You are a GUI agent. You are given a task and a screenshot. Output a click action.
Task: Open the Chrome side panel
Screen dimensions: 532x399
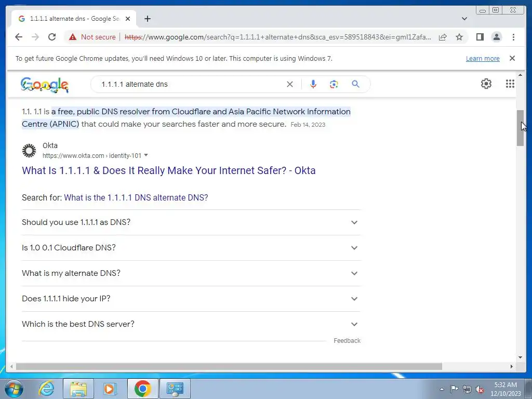[x=480, y=37]
